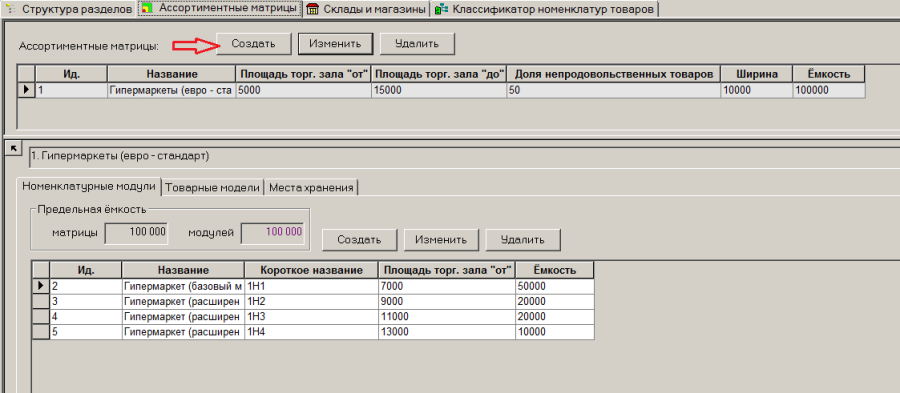Click the cell with value 5000
This screenshot has width=900, height=393.
(x=304, y=90)
